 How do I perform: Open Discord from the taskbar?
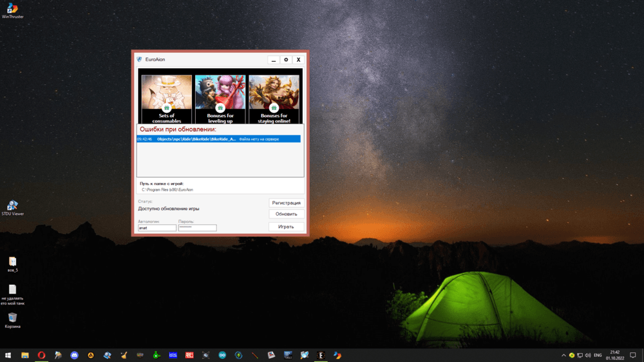75,355
